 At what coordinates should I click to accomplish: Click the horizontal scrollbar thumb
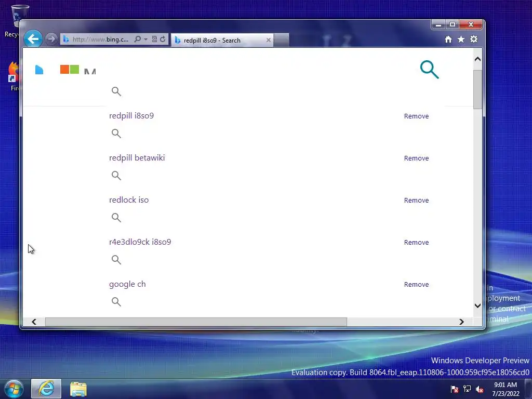coord(196,322)
